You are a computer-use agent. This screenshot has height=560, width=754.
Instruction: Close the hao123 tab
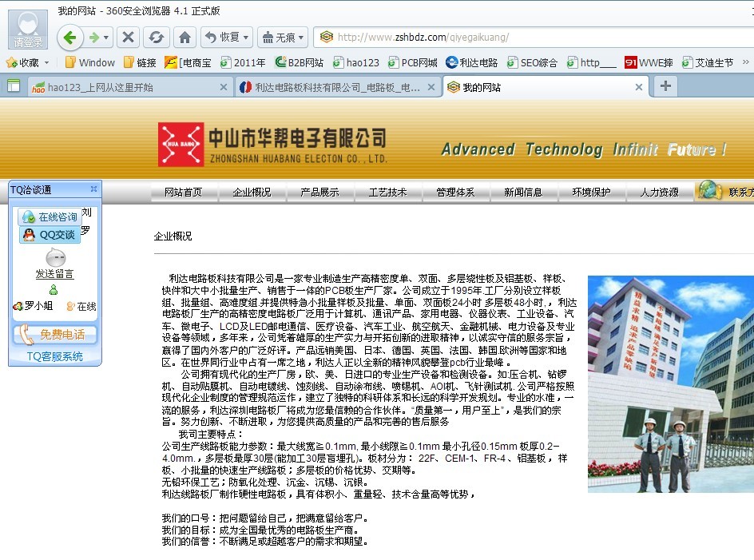tap(224, 87)
